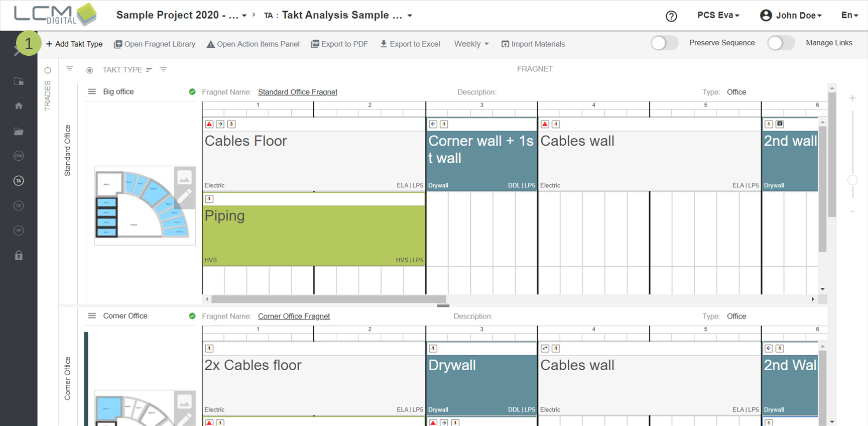Expand the Weekly view dropdown
Screen dimensions: 868x426
[x=471, y=44]
